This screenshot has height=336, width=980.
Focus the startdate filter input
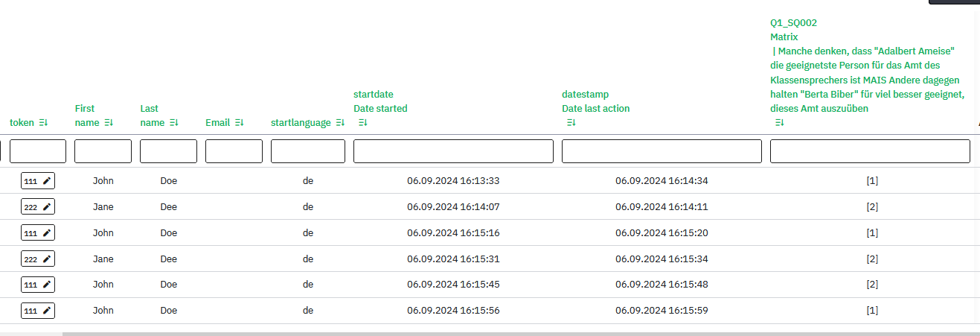click(x=453, y=151)
